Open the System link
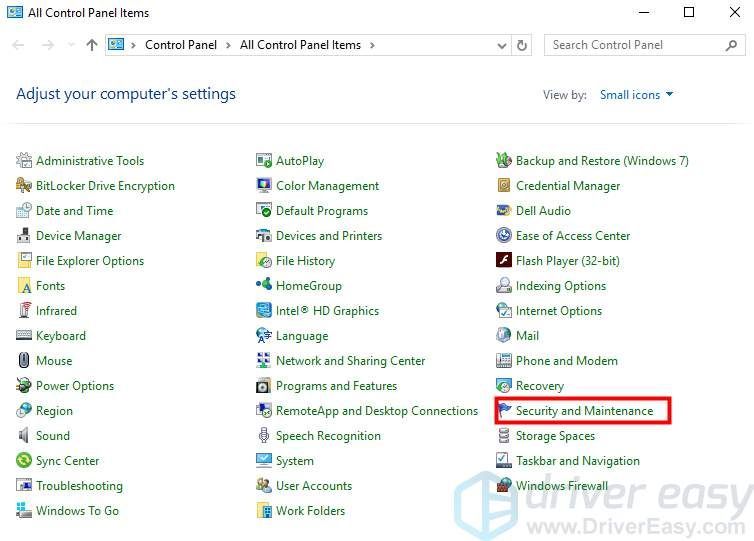 click(294, 460)
